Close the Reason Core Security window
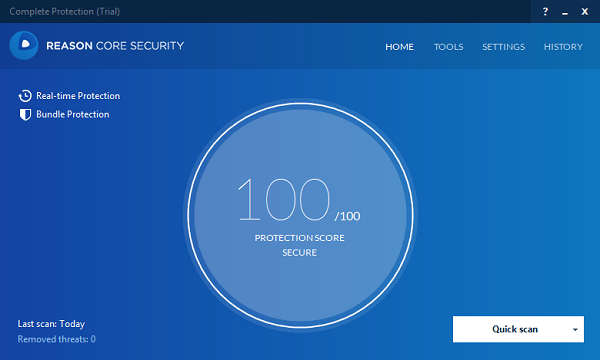The height and width of the screenshot is (360, 600). 585,11
